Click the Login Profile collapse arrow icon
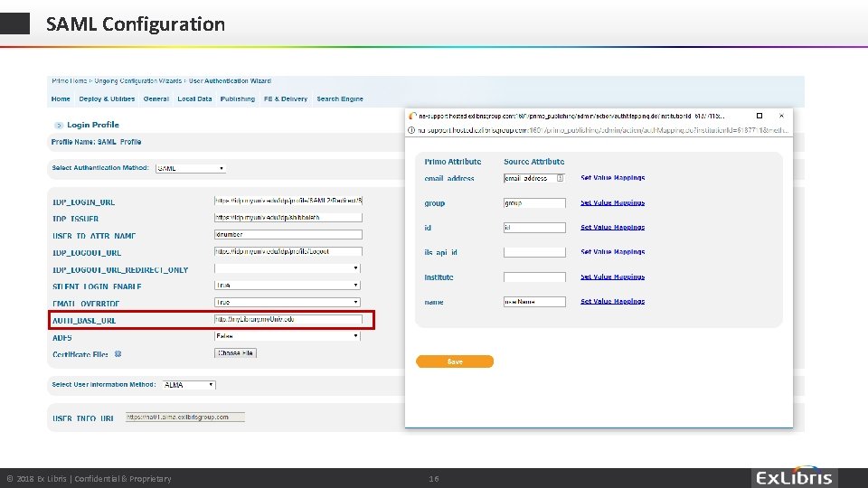This screenshot has width=868, height=488. pos(58,126)
